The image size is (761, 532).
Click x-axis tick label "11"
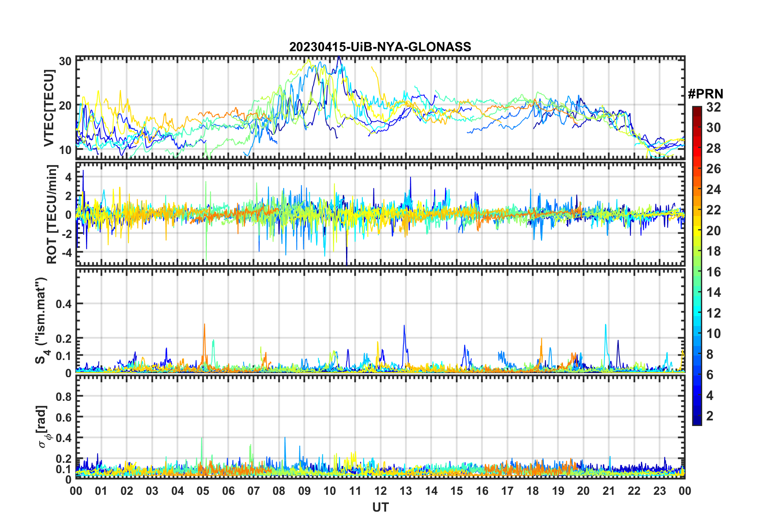tap(355, 491)
